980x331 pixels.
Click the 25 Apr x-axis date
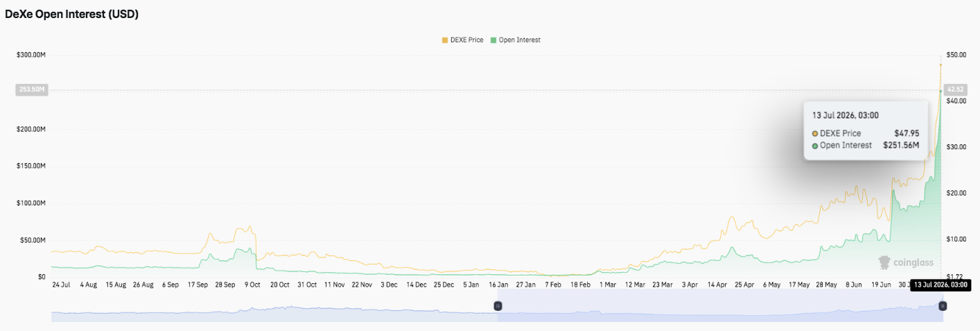[x=744, y=285]
